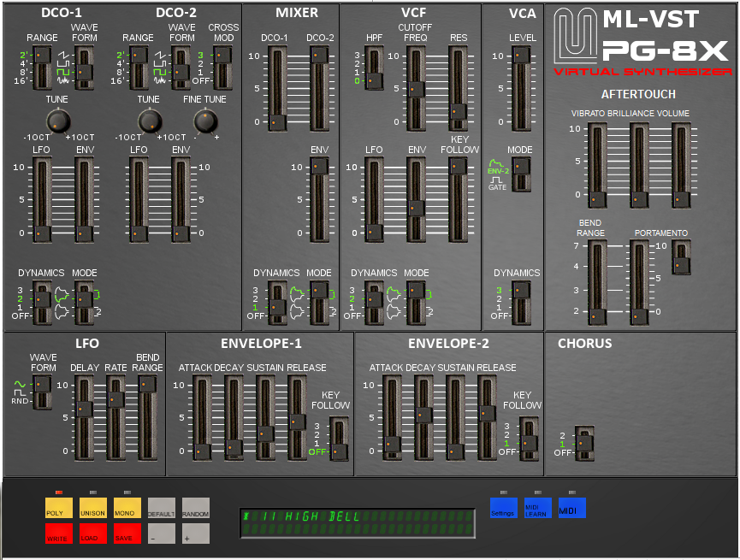Click MIXER DCO-1 level slider handle
Screen dimensions: 740x560
pyautogui.click(x=277, y=122)
